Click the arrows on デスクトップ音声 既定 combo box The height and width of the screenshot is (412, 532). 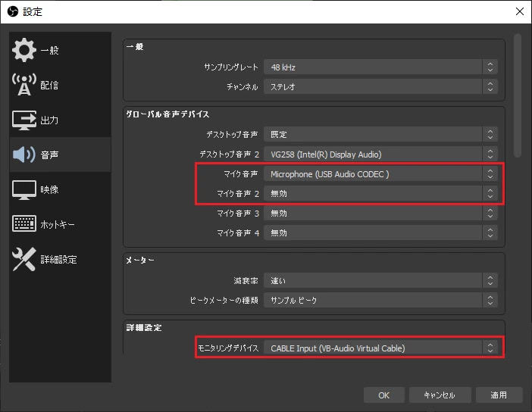[490, 135]
